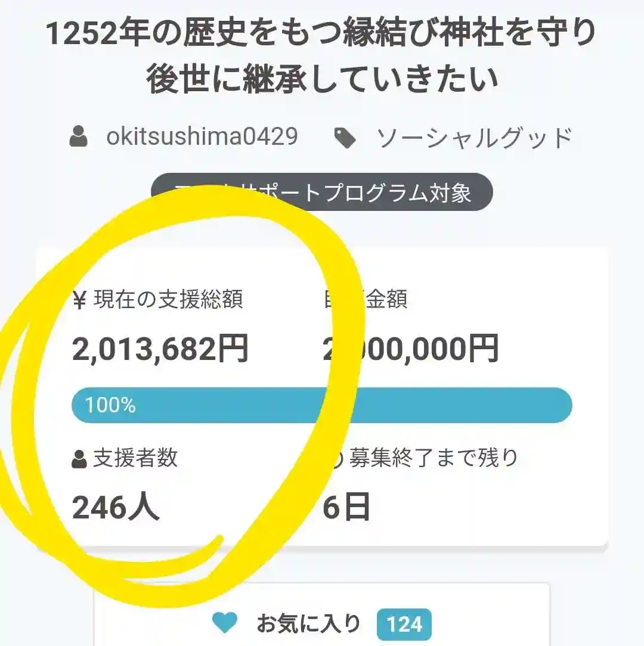Open the ソーシャルグッド category link
Image resolution: width=644 pixels, height=646 pixels.
[474, 138]
